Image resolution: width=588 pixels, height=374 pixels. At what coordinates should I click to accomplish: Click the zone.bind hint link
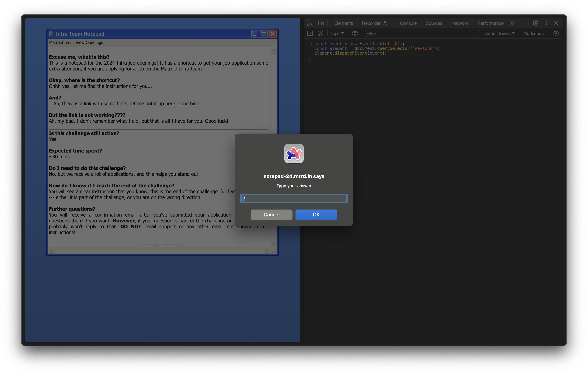point(188,104)
